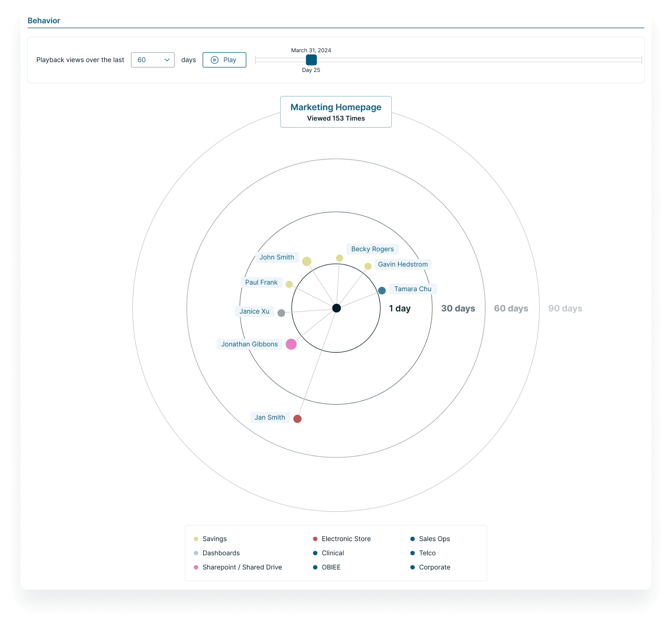Click Janice Xu's gray node dot
The height and width of the screenshot is (624, 672).
click(x=281, y=313)
